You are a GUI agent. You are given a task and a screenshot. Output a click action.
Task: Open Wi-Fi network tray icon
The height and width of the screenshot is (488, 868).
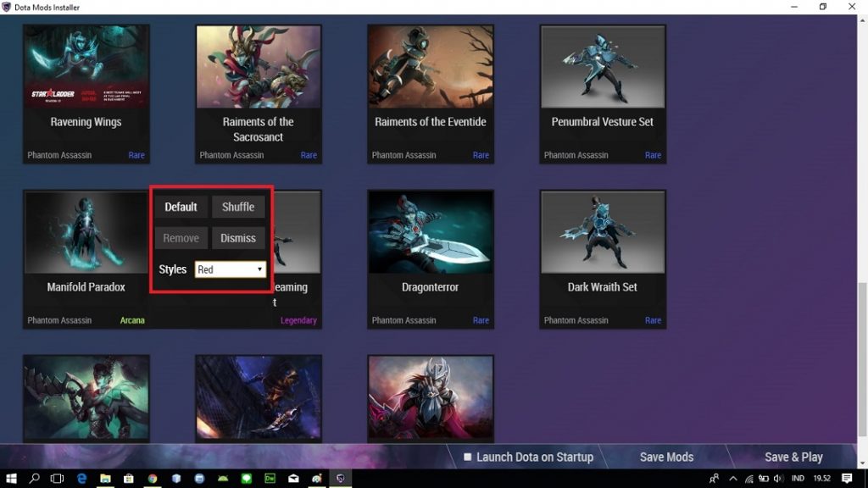click(x=749, y=479)
